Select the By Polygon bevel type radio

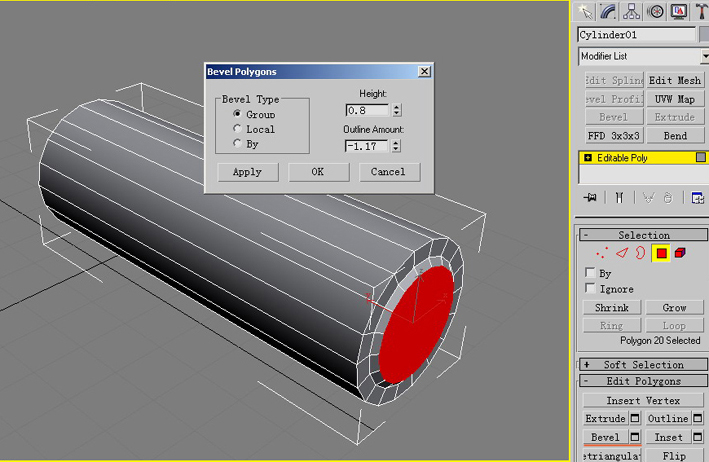click(237, 143)
